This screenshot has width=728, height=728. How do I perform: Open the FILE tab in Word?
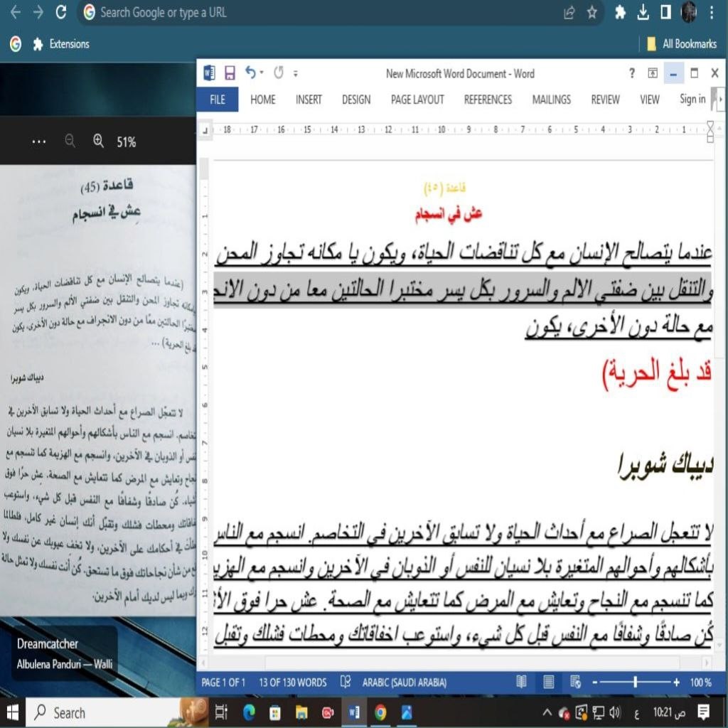[218, 100]
